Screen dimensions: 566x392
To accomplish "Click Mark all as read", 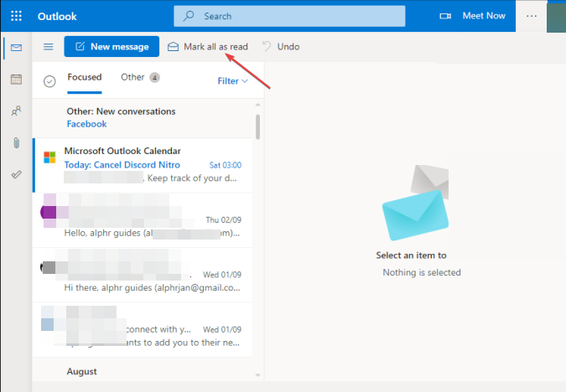I will click(x=215, y=47).
